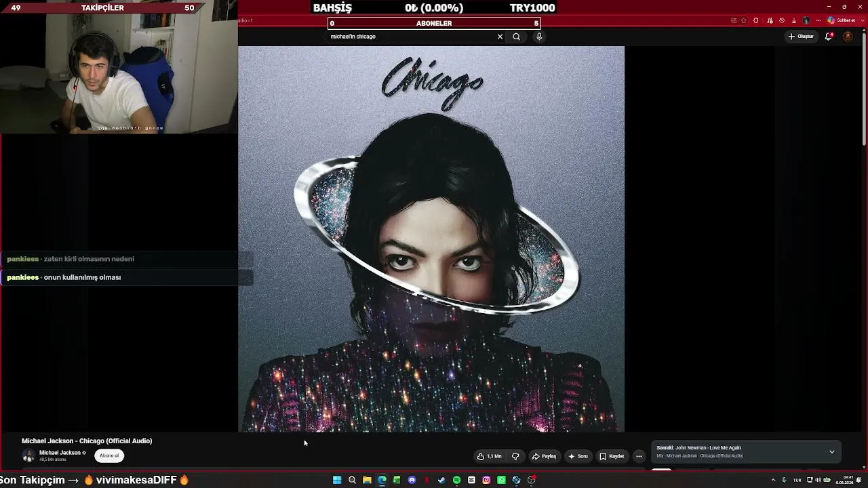This screenshot has height=488, width=868.
Task: Open browser split screen icon in toolbar
Action: click(x=734, y=20)
